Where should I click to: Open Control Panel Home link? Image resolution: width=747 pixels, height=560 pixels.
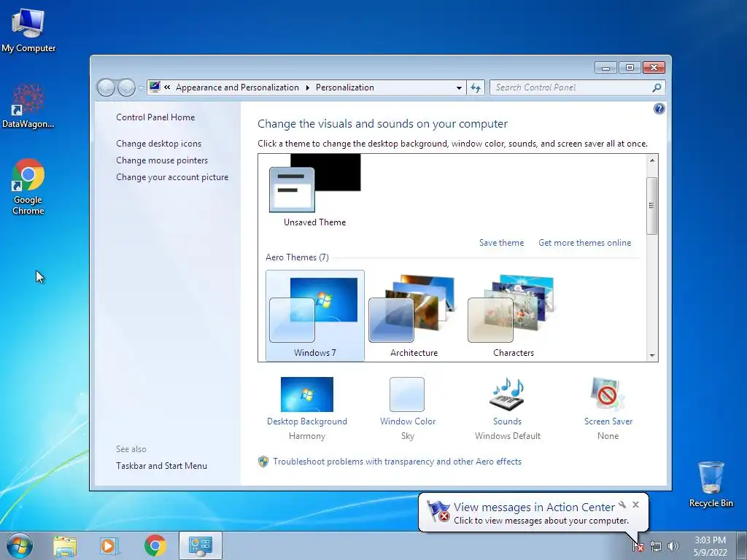(x=155, y=117)
